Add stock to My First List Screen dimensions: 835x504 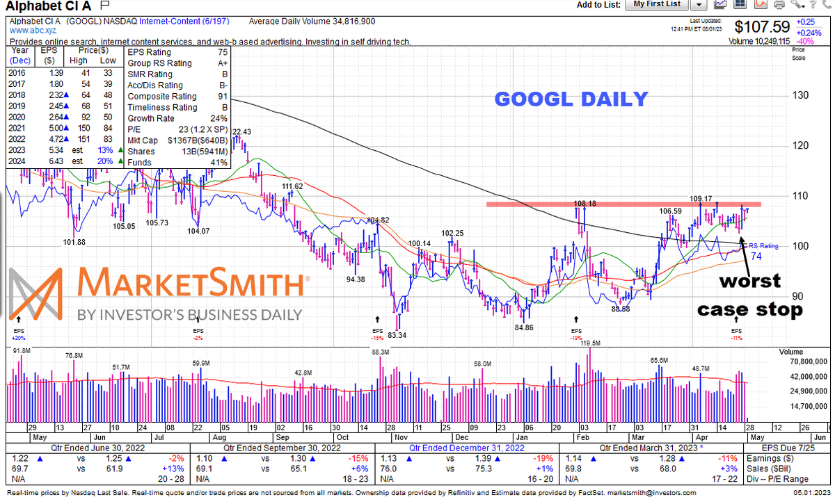pos(657,4)
